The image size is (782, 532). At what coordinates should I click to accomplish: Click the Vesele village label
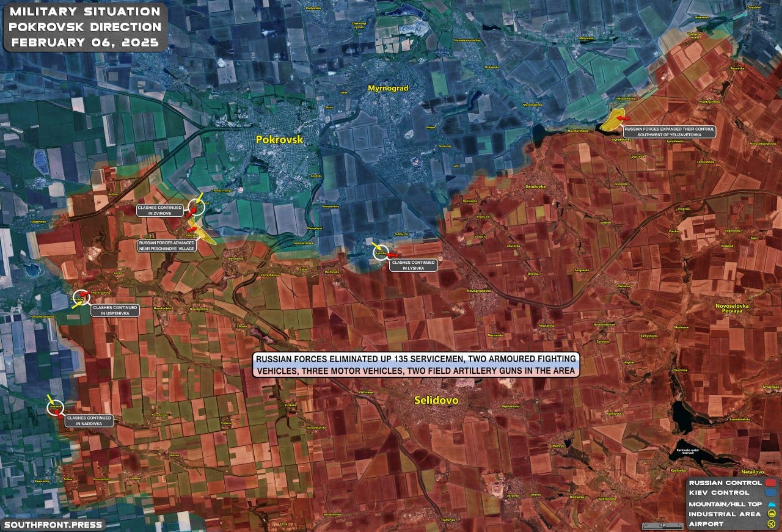click(605, 223)
